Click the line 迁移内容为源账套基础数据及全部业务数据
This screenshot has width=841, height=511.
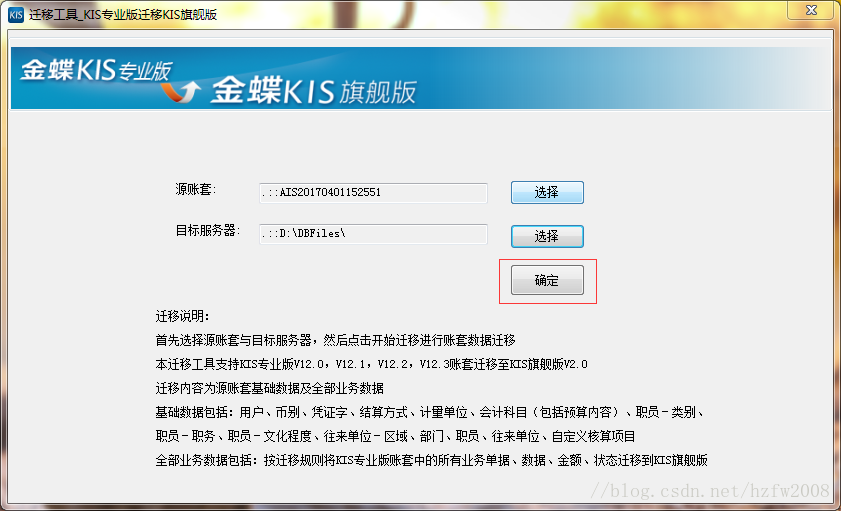tap(269, 388)
